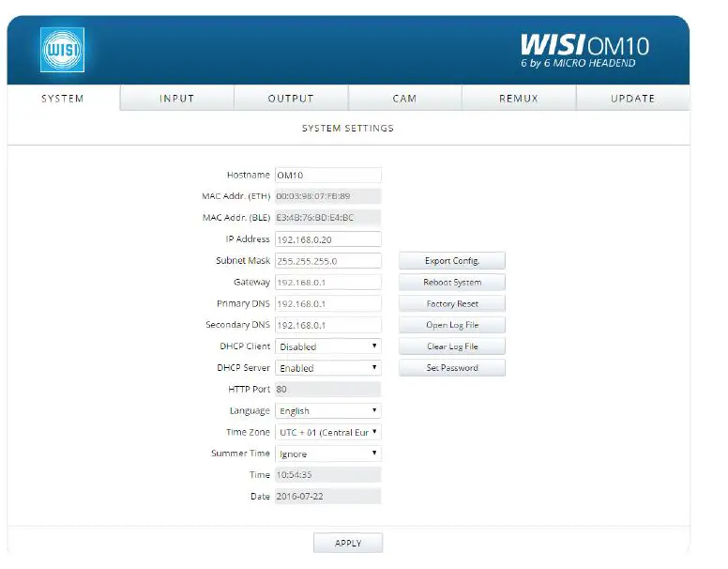The width and height of the screenshot is (728, 569).
Task: Click the Hostname input field
Action: [x=328, y=175]
